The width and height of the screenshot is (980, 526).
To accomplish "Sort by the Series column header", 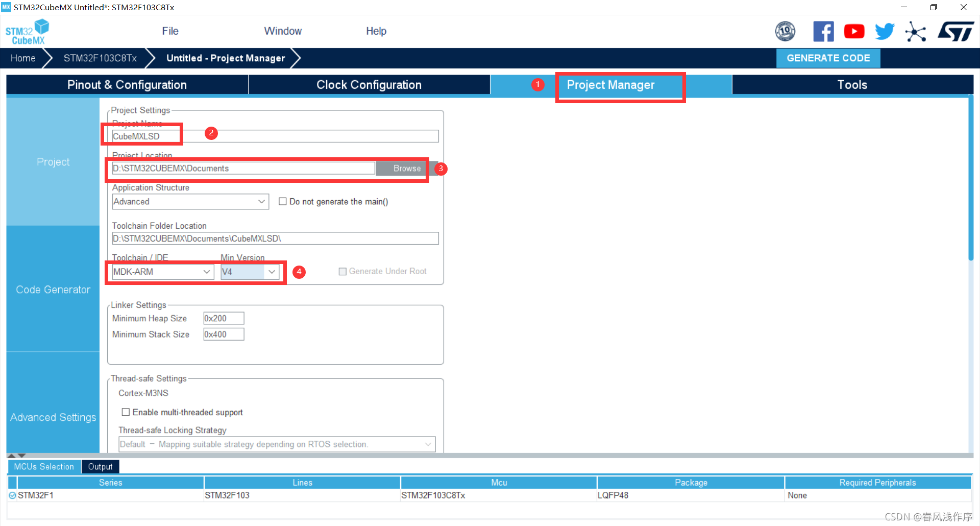I will pyautogui.click(x=110, y=483).
